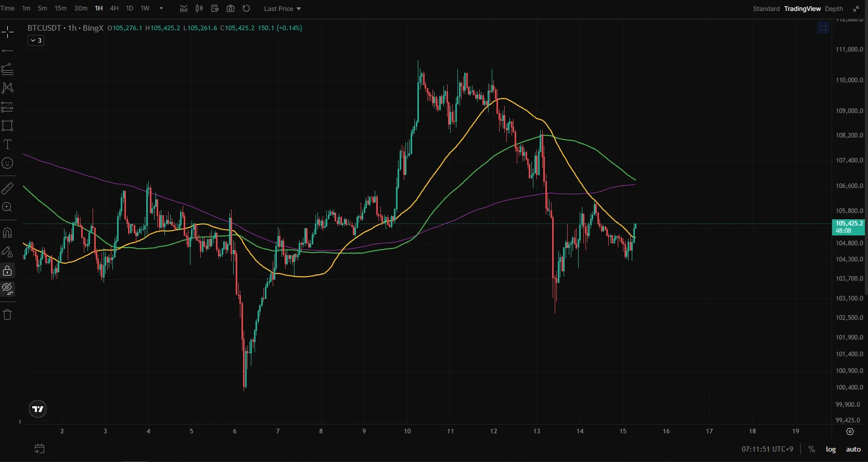868x462 pixels.
Task: Open the indicators menu icon
Action: (184, 8)
